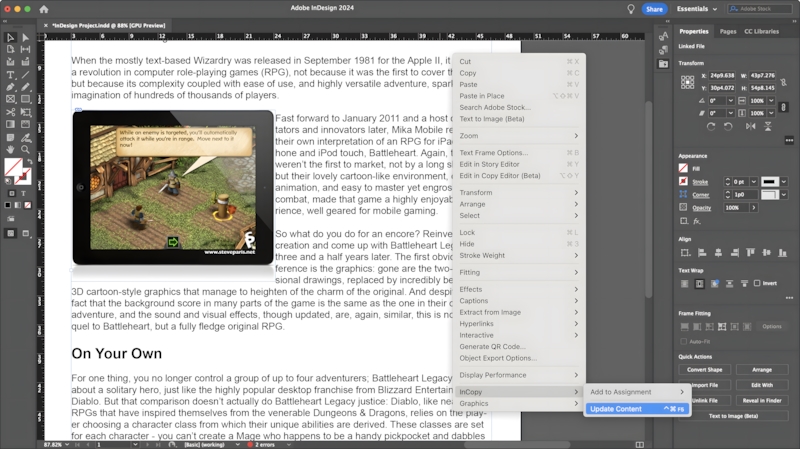The image size is (800, 449).
Task: Click the fx effects icon in Appearance
Action: (697, 221)
